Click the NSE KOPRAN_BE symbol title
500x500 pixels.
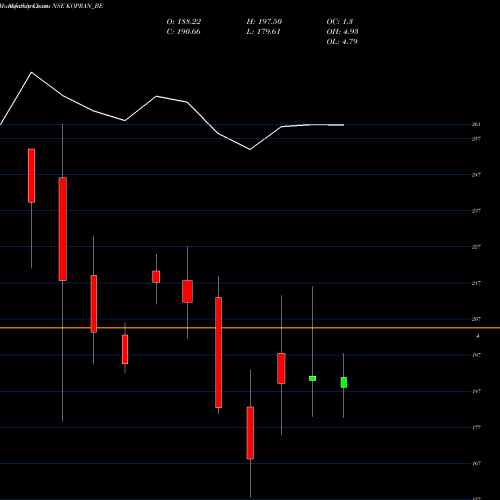(78, 6)
